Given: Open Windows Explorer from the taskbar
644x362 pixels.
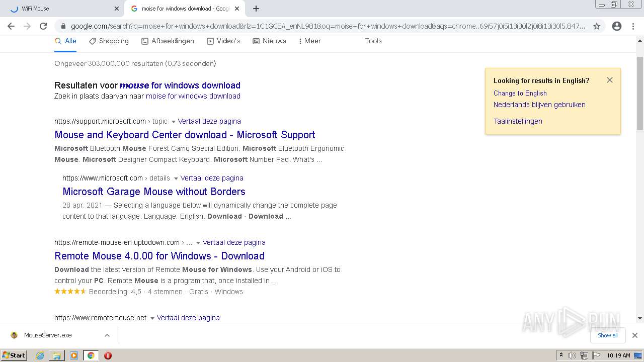Looking at the screenshot, I should pyautogui.click(x=57, y=355).
